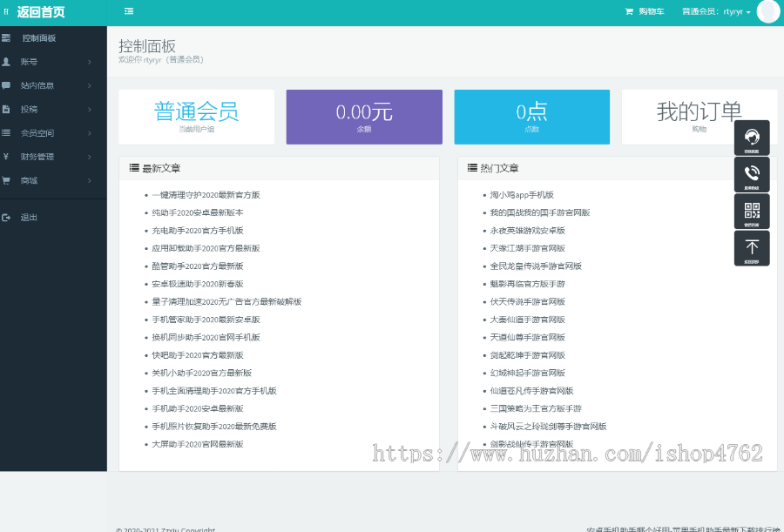Click the phone contact floating icon
The height and width of the screenshot is (532, 784).
point(752,174)
